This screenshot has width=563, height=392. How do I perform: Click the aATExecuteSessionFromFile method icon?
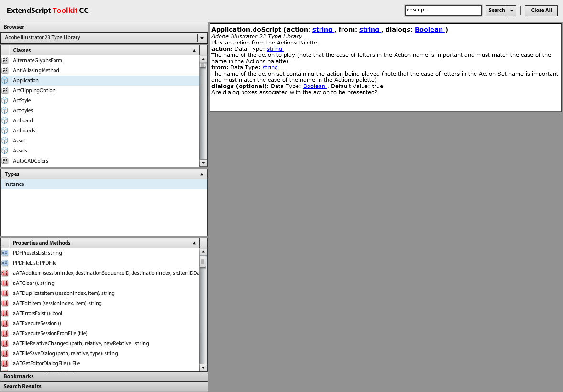point(5,334)
